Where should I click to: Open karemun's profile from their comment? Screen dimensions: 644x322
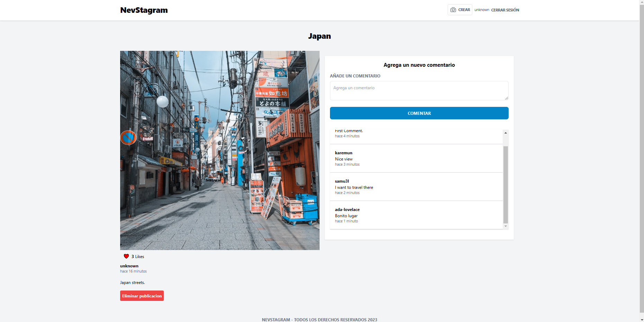click(343, 153)
